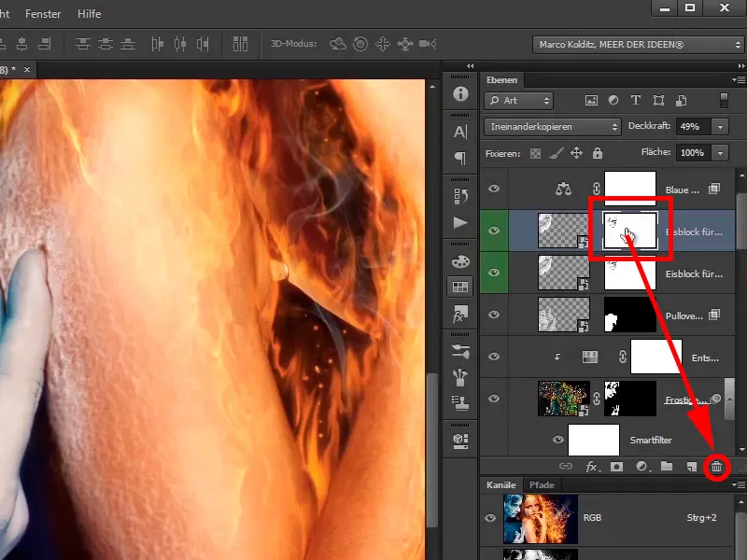Open the 3D cube panel icon
Image resolution: width=747 pixels, height=560 pixels.
[x=460, y=441]
